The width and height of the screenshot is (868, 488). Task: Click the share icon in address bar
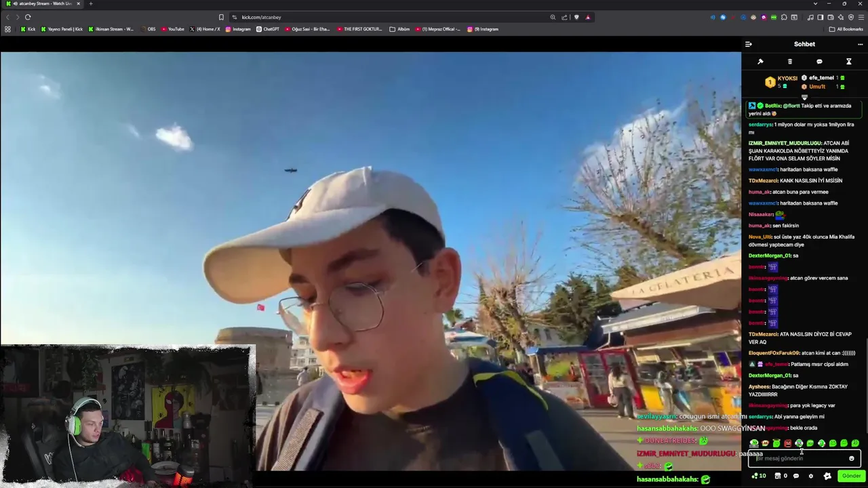(564, 17)
